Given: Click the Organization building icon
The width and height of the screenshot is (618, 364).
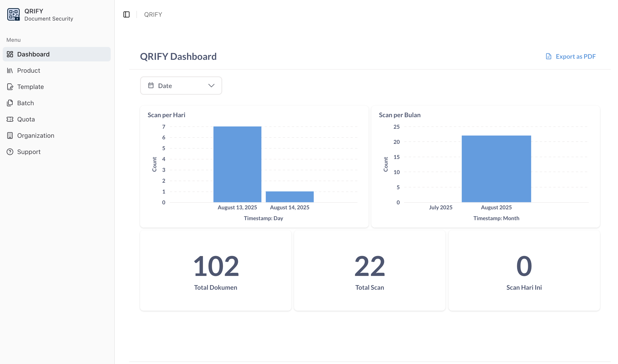Looking at the screenshot, I should pos(10,135).
